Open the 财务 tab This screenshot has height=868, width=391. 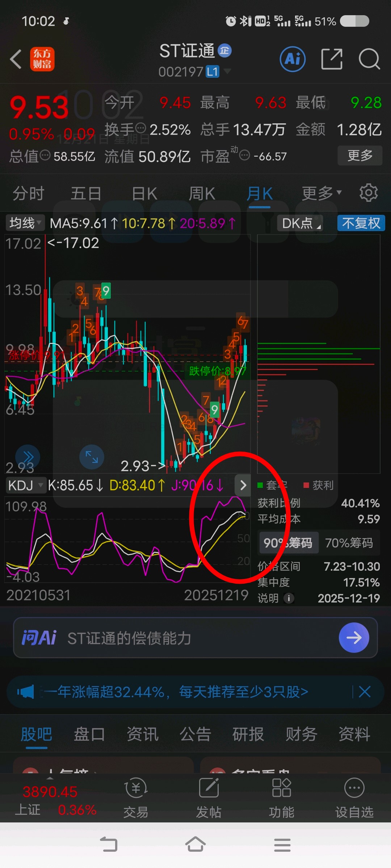point(302,735)
